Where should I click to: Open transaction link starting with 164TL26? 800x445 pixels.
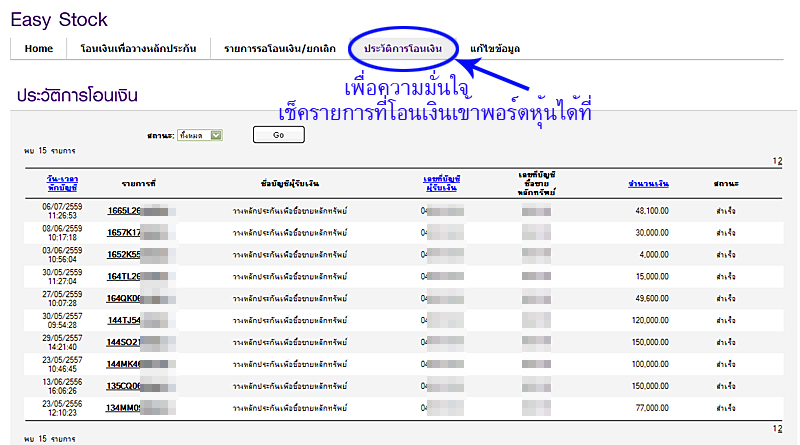(125, 276)
